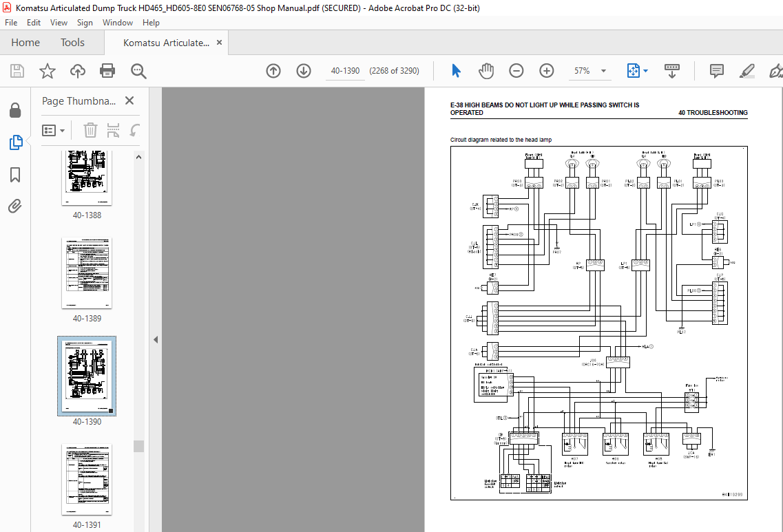Select page thumbnail 40-1388

(x=87, y=177)
